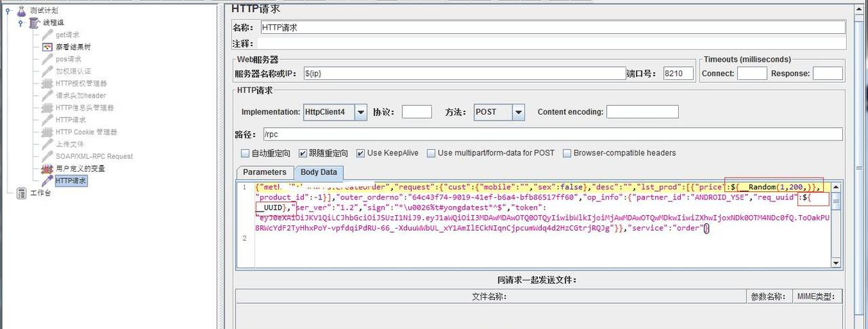Click the HTTP Cookie 管理器 config icon
The width and height of the screenshot is (868, 329).
pyautogui.click(x=47, y=132)
